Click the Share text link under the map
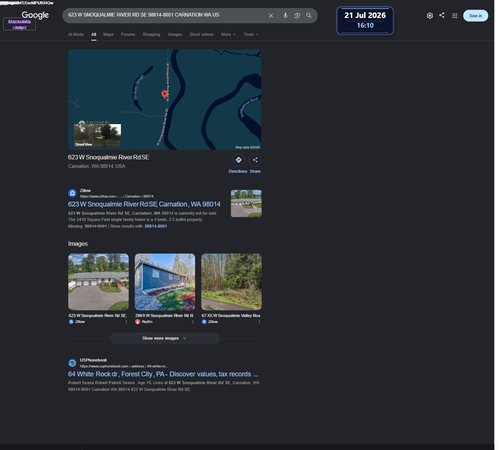This screenshot has height=450, width=500. (x=255, y=171)
